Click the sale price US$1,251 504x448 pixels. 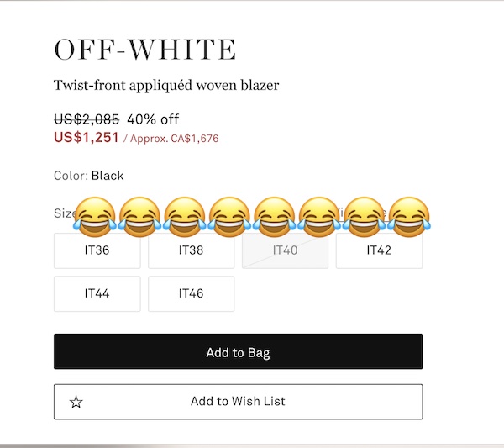[87, 137]
